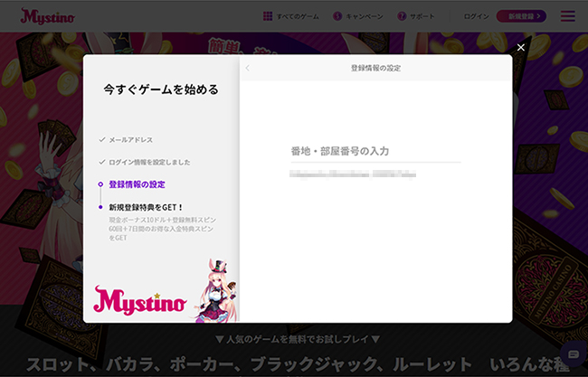Close the registration dialog with X
588x377 pixels.
[x=520, y=47]
